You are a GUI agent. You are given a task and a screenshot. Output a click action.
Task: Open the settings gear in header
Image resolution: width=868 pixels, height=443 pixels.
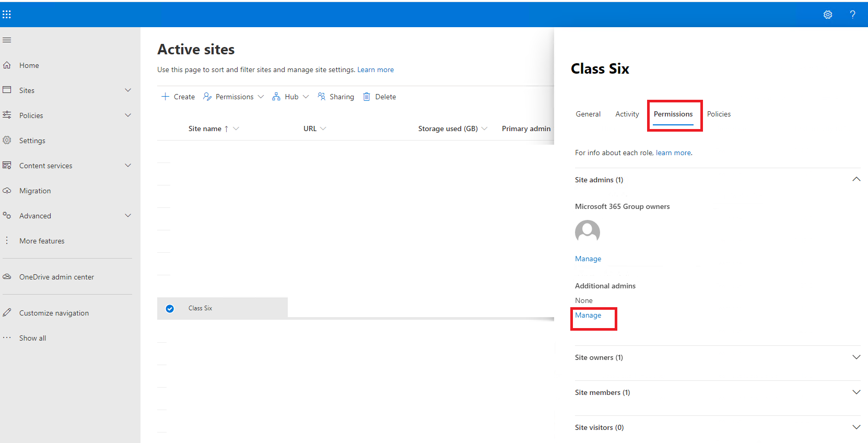tap(828, 15)
